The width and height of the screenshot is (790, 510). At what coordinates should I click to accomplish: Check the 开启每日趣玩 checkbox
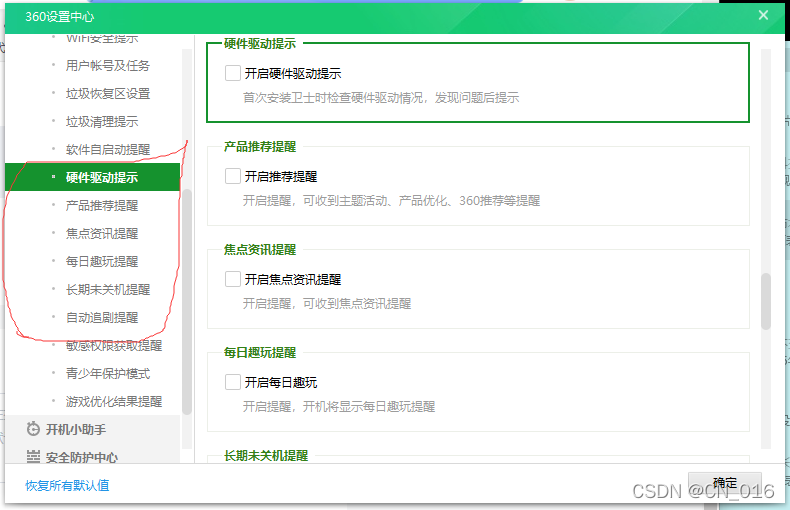pyautogui.click(x=232, y=382)
